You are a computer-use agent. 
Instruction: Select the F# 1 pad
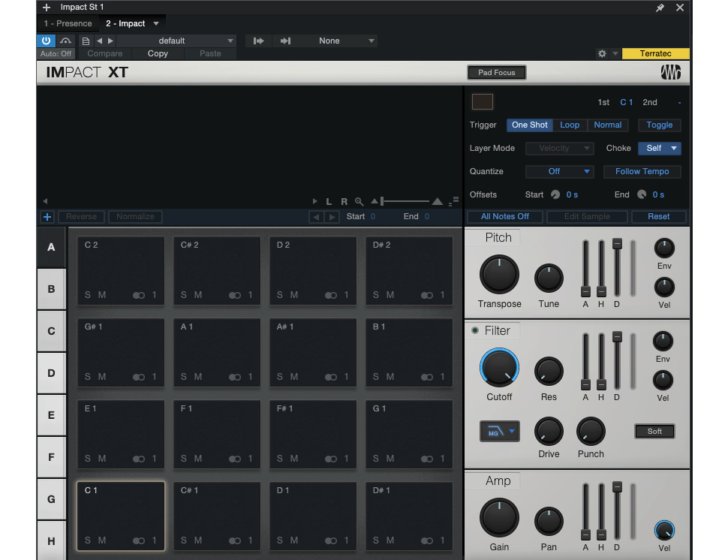[313, 433]
